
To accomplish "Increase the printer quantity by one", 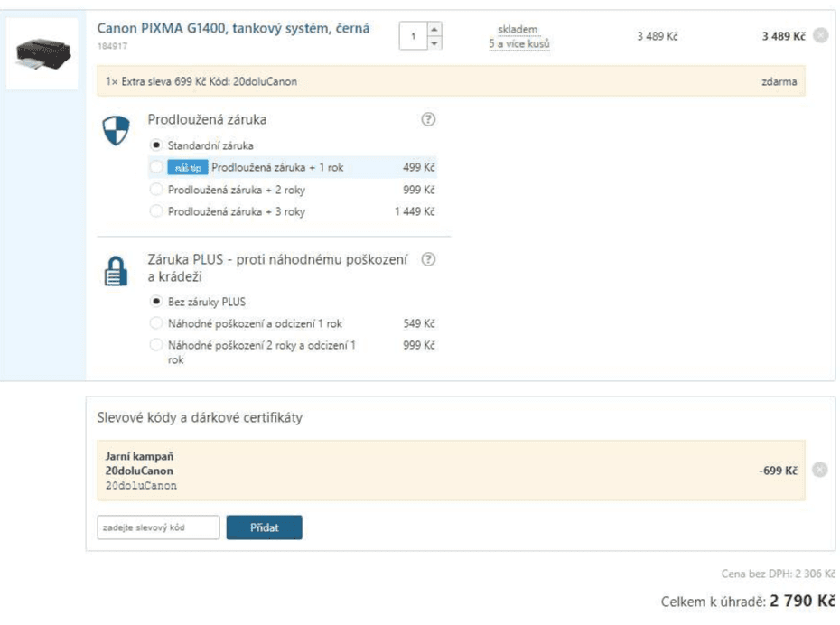I will [434, 29].
